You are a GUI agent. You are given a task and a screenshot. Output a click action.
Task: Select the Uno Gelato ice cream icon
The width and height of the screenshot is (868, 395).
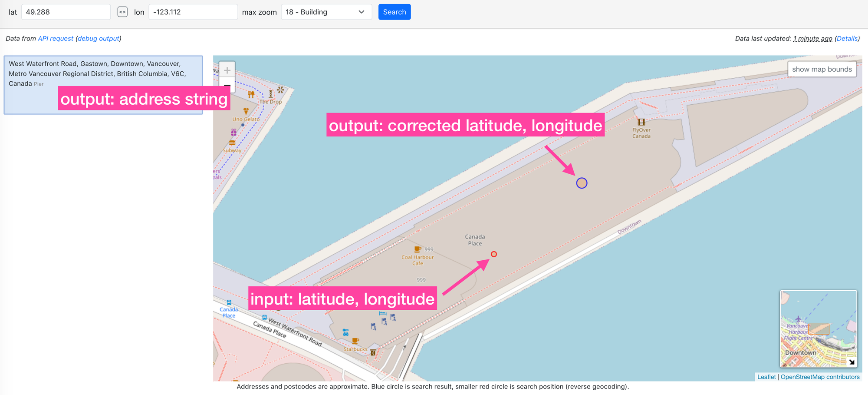pyautogui.click(x=246, y=110)
